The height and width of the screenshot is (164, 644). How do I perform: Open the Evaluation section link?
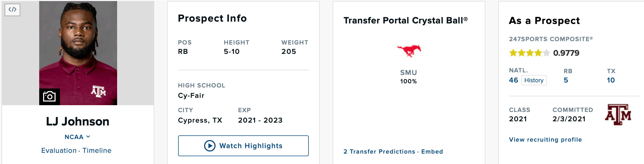59,150
